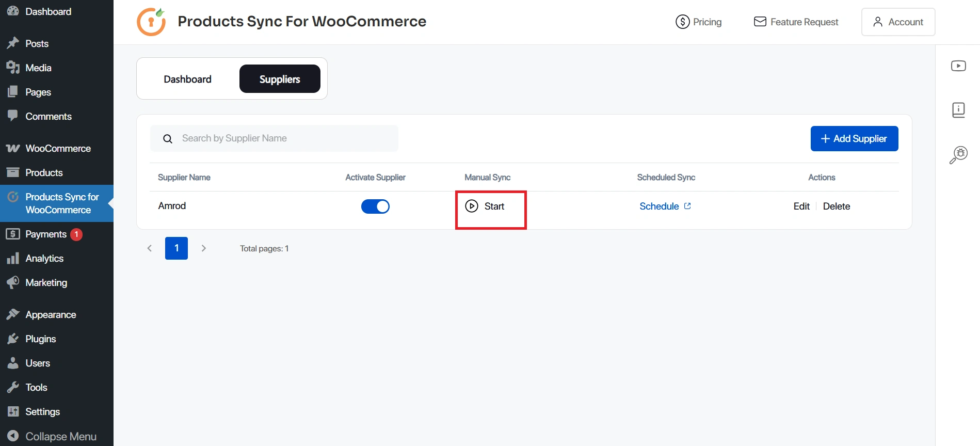
Task: Click the play icon beside Start
Action: pyautogui.click(x=472, y=206)
